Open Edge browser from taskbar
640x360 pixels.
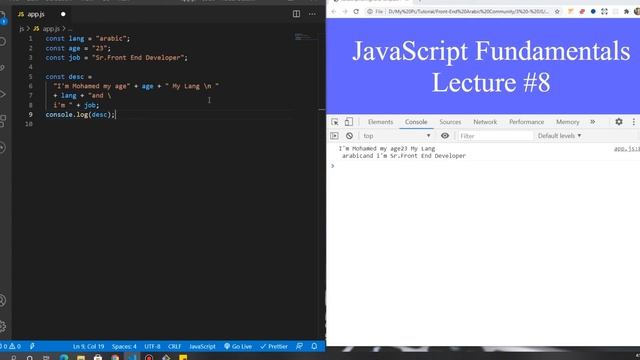point(64,357)
